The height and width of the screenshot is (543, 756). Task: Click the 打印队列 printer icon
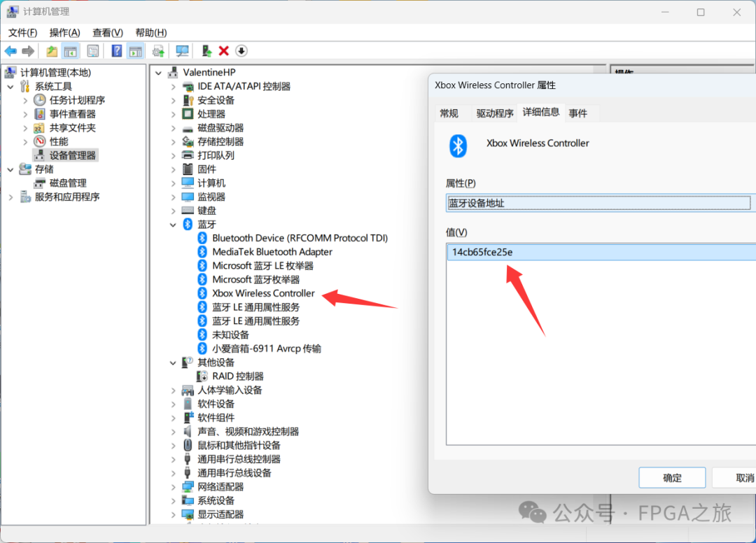pos(188,155)
